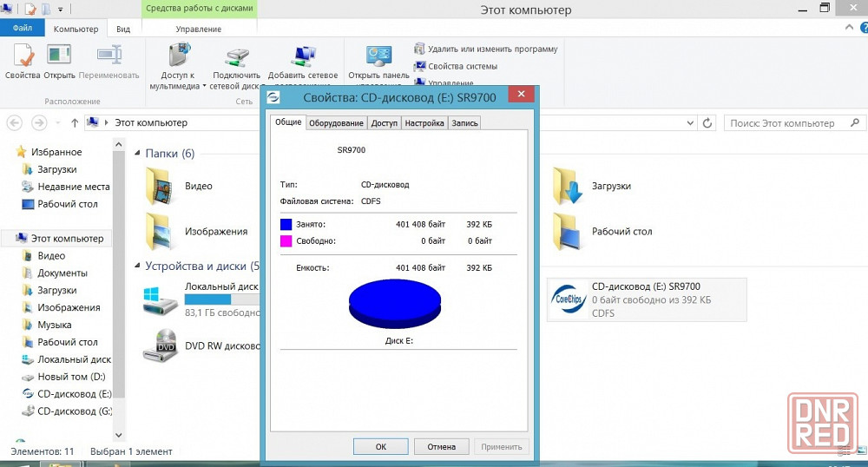Collapse the Устройства и диски group

click(138, 266)
